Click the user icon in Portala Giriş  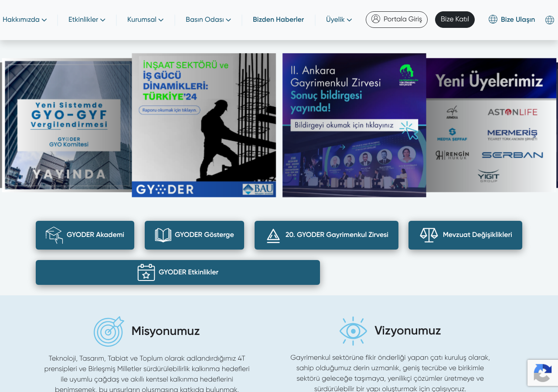376,19
